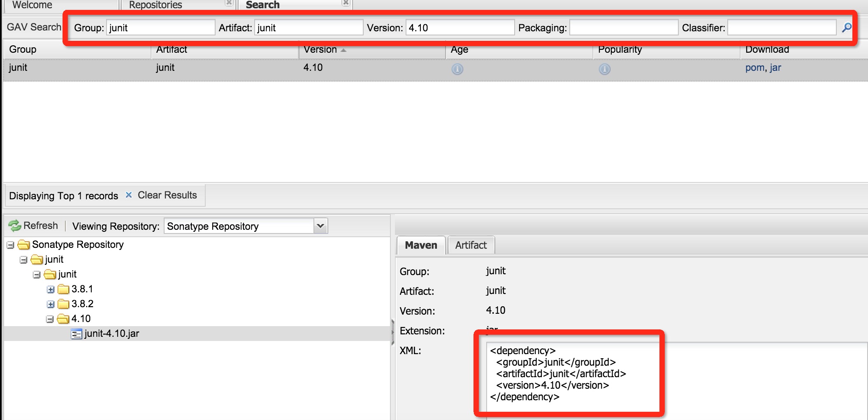Screen dimensions: 868x420
Task: Click the groupId line in XML snippet
Action: pyautogui.click(x=556, y=362)
